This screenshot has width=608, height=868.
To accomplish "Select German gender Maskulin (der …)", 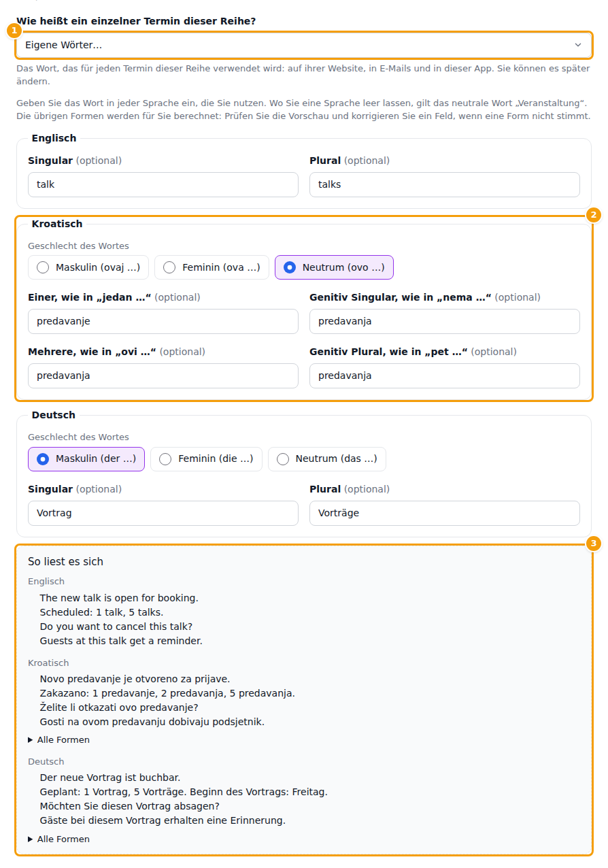I will [86, 459].
